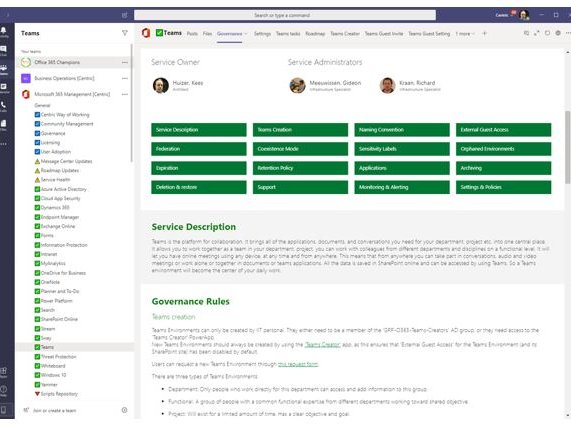Click the add a tab plus icon
The width and height of the screenshot is (571, 428).
tap(484, 34)
